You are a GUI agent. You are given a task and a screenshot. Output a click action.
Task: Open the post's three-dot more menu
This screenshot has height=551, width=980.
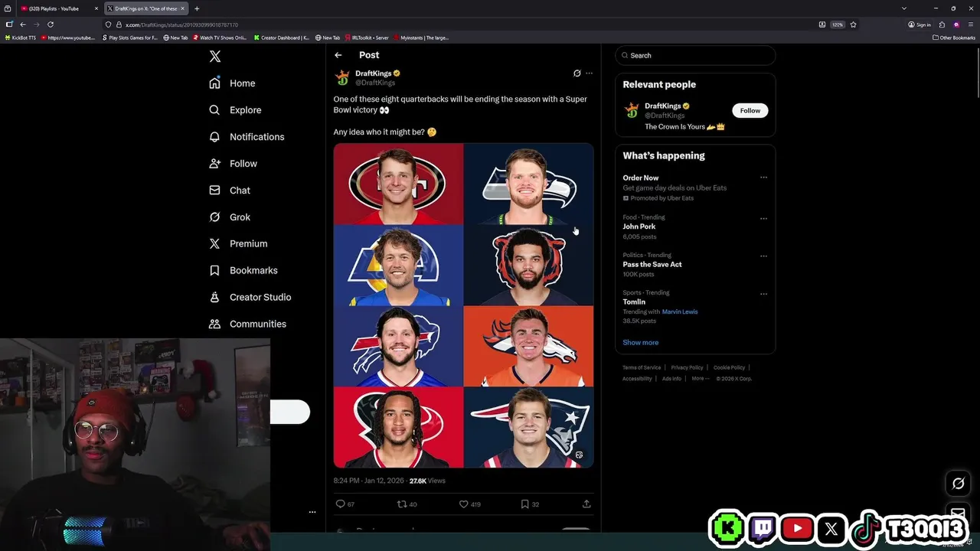pyautogui.click(x=589, y=73)
